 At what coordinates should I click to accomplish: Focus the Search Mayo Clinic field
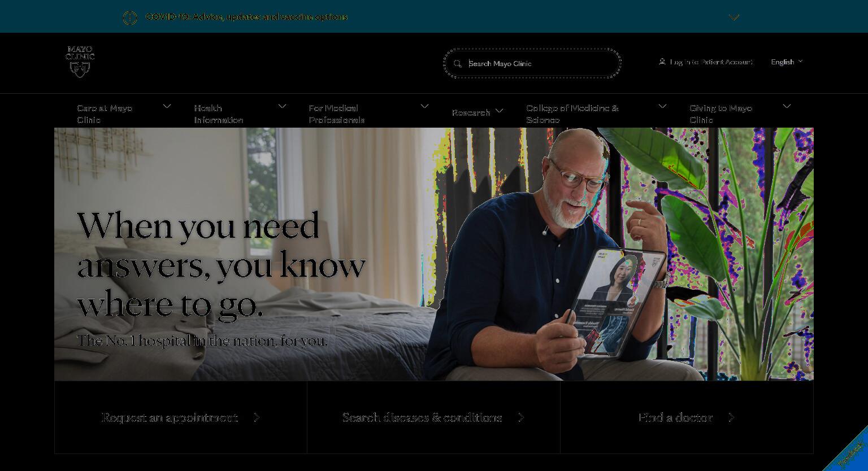[532, 63]
